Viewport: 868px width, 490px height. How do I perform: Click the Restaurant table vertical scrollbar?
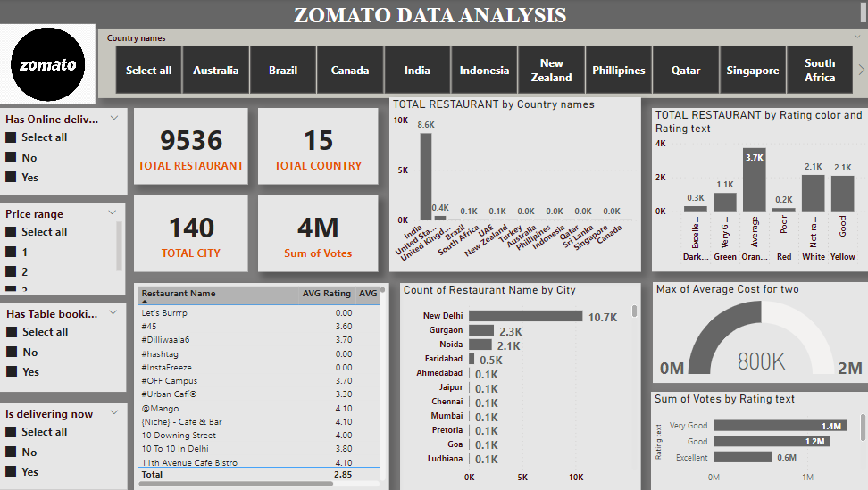383,375
